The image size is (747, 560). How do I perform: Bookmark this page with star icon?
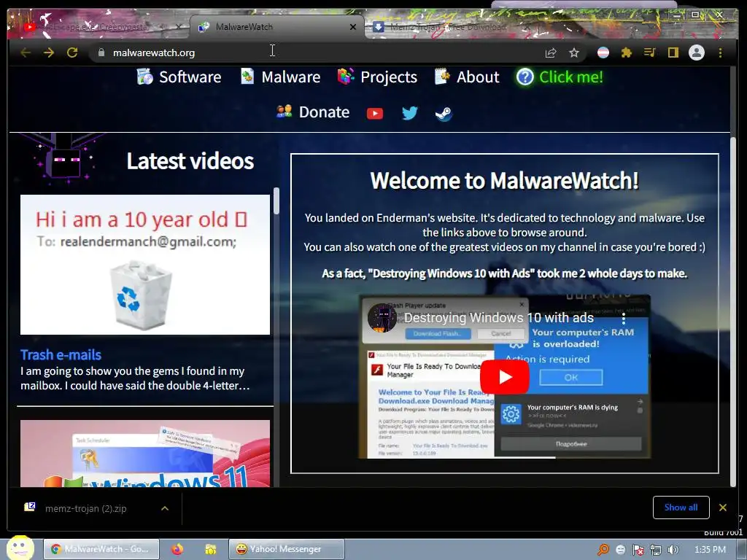click(x=574, y=52)
